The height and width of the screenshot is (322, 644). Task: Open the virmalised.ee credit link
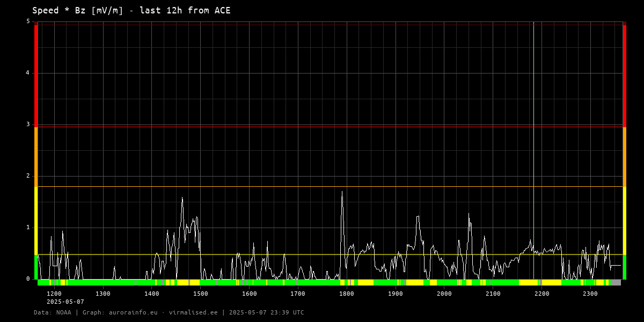point(192,312)
